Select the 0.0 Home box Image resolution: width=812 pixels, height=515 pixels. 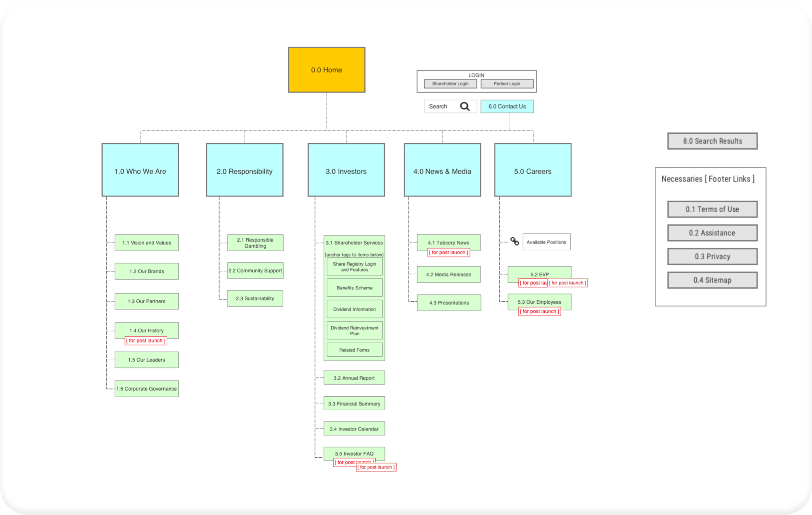point(326,70)
